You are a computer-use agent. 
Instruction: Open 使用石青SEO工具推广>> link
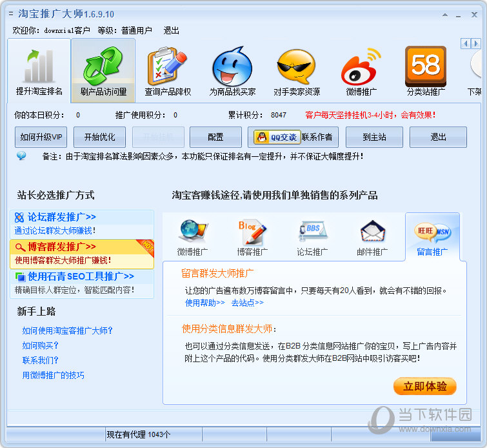(81, 276)
